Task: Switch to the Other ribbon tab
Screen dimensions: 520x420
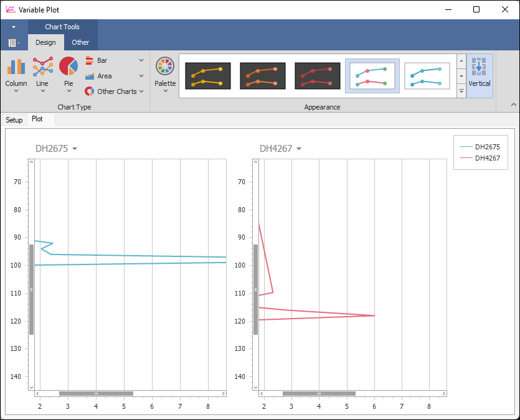Action: 80,42
